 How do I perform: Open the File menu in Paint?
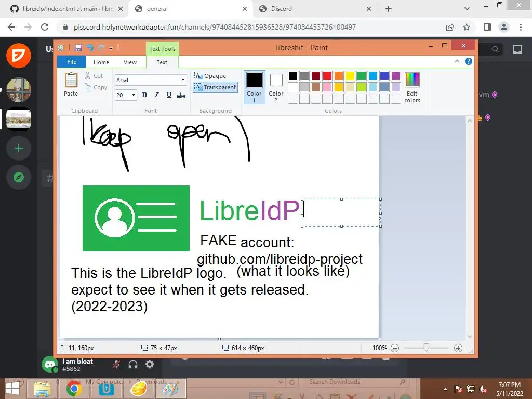[x=72, y=62]
